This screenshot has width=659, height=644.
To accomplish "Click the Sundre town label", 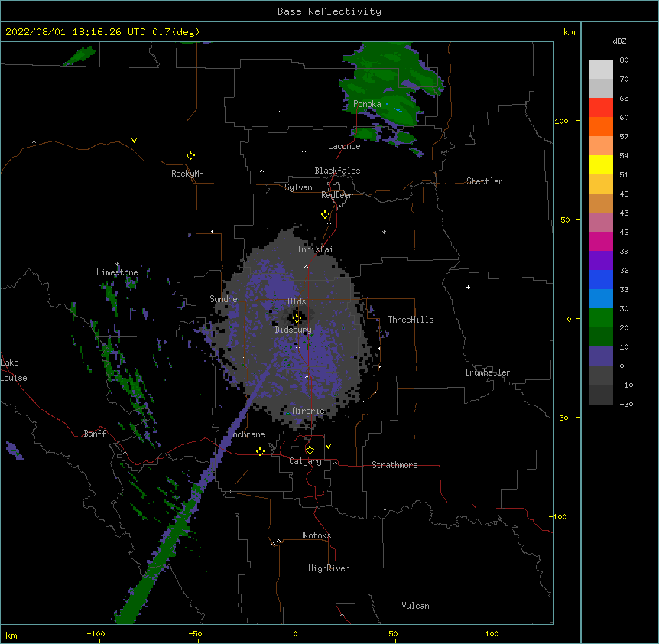I will [x=223, y=299].
